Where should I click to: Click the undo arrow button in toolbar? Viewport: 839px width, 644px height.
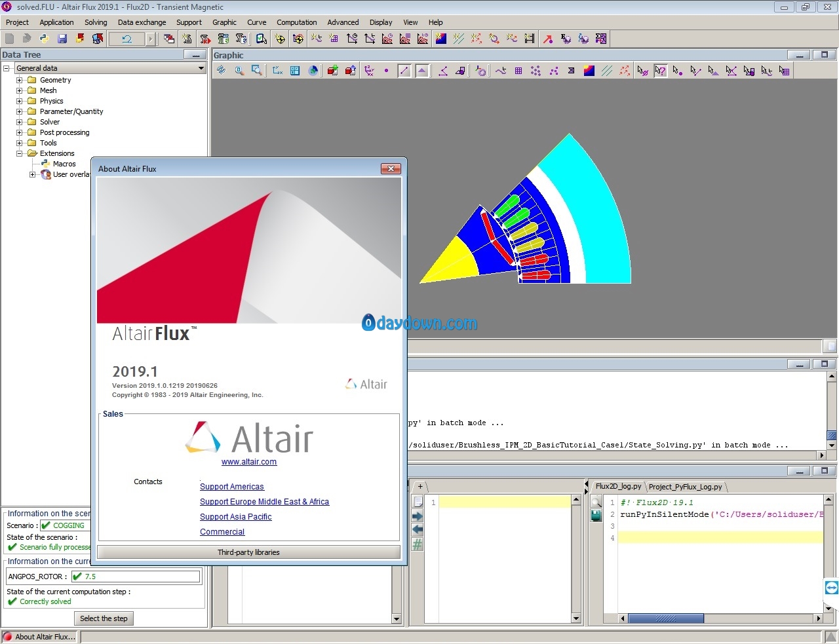pyautogui.click(x=127, y=39)
